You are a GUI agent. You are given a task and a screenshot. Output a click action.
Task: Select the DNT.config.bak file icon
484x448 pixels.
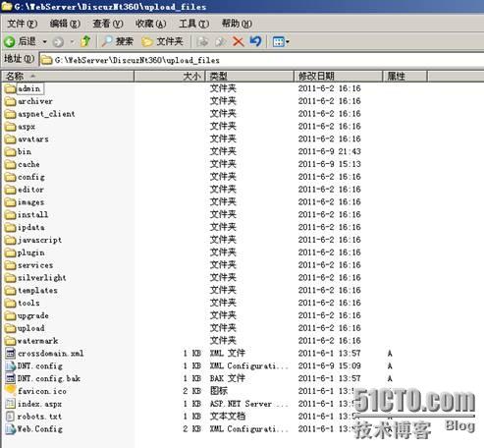(x=11, y=378)
